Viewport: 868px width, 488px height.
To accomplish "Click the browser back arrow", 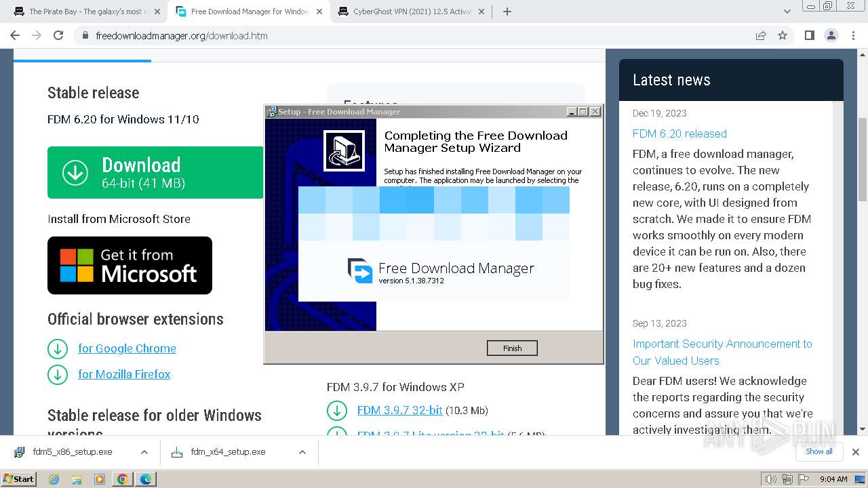I will click(x=15, y=35).
